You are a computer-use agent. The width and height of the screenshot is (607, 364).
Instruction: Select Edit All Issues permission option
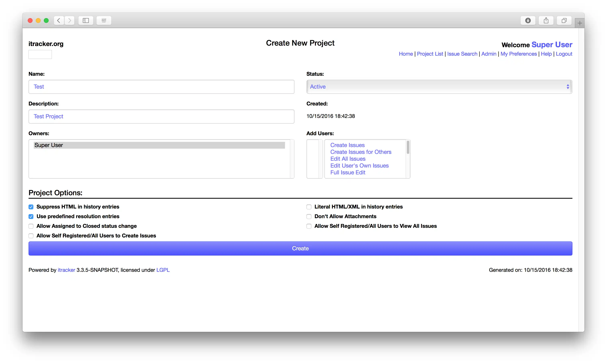[x=348, y=159]
